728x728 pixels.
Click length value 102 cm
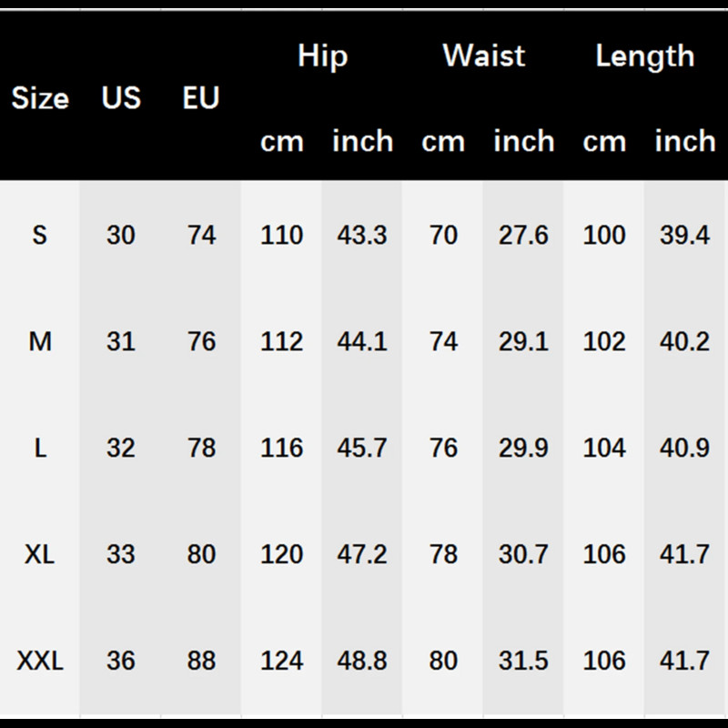pos(604,342)
